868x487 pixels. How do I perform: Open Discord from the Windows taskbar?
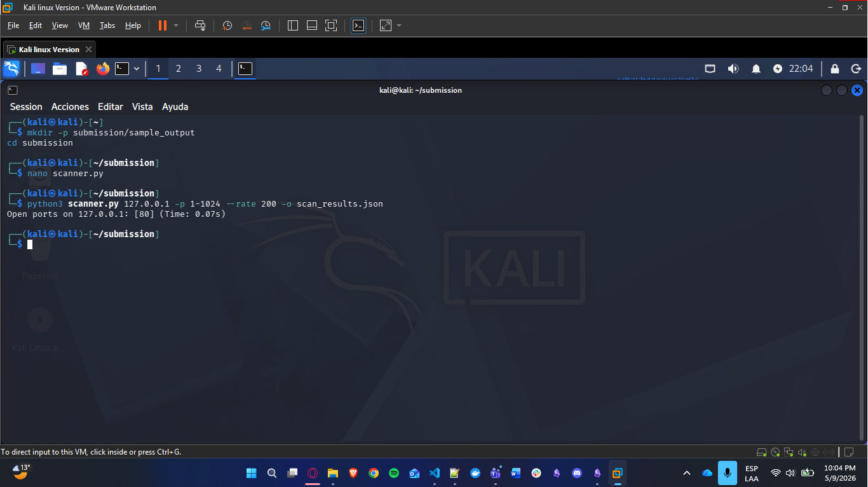click(x=577, y=473)
